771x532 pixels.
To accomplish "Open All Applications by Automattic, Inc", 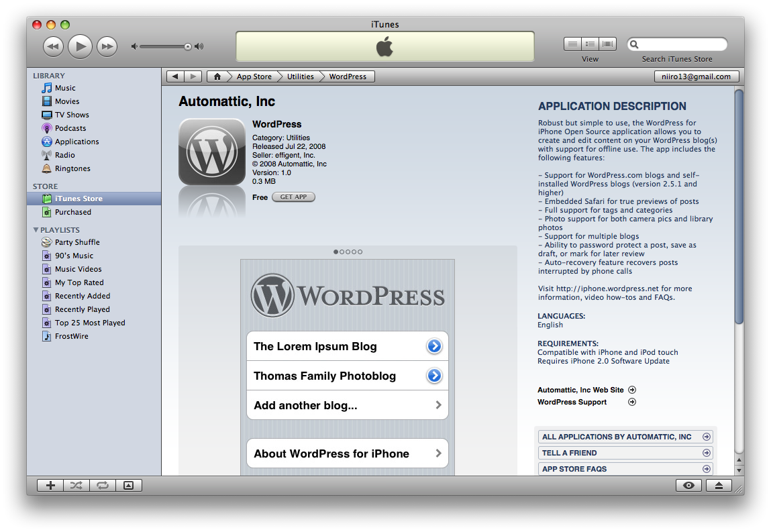I will pyautogui.click(x=625, y=437).
